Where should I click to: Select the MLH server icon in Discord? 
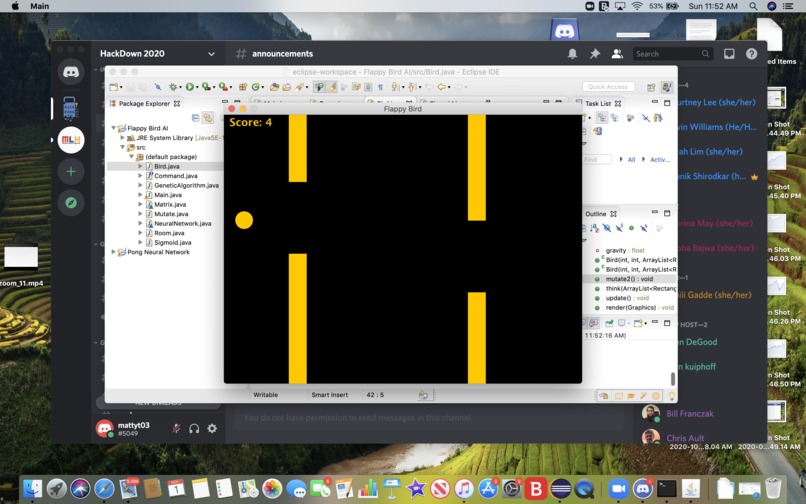71,140
